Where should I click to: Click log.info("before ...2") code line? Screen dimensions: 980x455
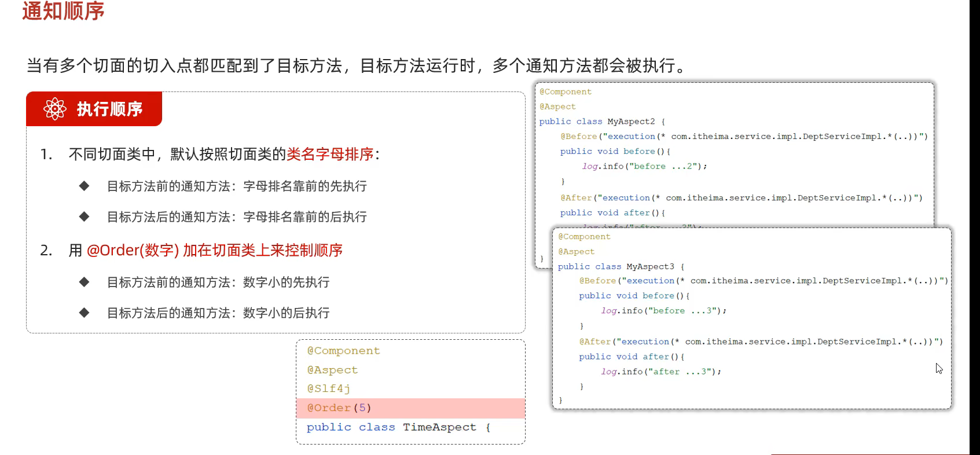[644, 166]
